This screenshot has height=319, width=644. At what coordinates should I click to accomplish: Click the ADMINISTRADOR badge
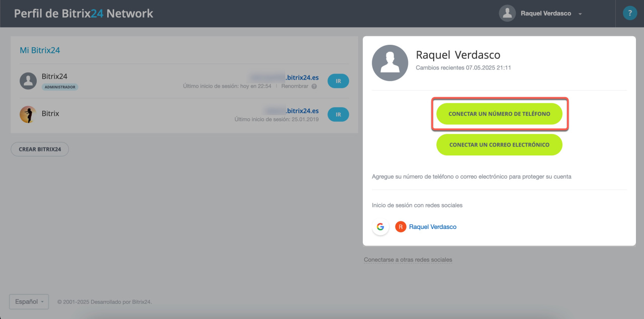pyautogui.click(x=60, y=87)
